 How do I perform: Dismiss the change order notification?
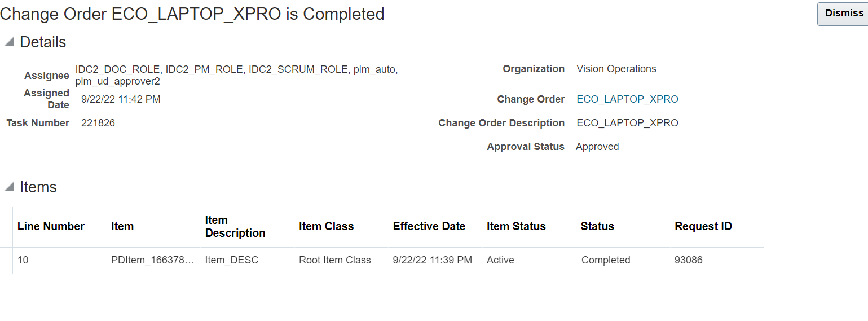843,14
